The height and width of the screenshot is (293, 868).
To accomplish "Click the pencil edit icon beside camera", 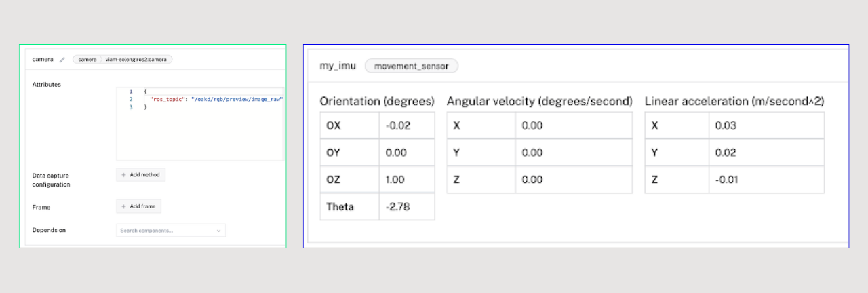I will tap(62, 60).
